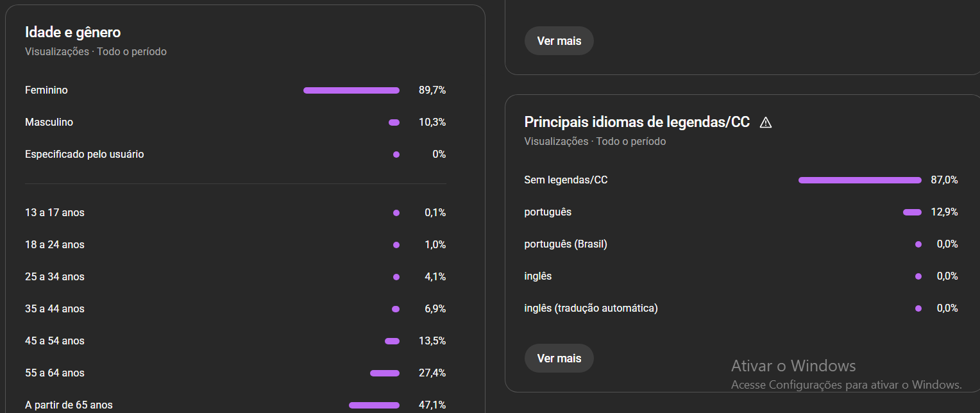
Task: Click the Principais idiomas de legendas/CC heading
Action: tap(637, 122)
